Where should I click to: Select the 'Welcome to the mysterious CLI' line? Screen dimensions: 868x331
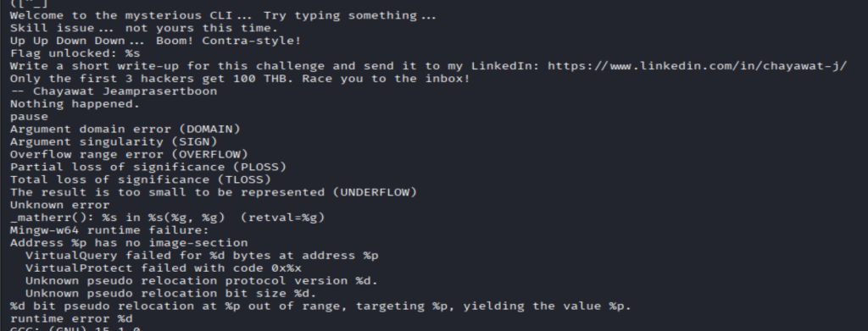(223, 15)
